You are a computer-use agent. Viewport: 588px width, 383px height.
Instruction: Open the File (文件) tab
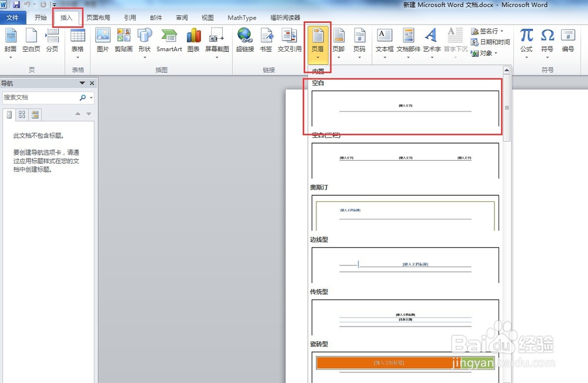click(13, 18)
